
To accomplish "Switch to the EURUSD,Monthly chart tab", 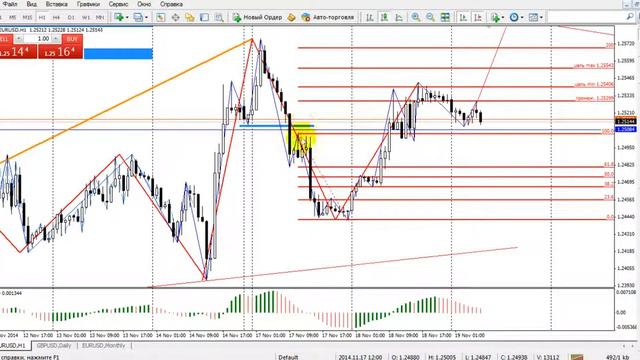I will point(103,346).
